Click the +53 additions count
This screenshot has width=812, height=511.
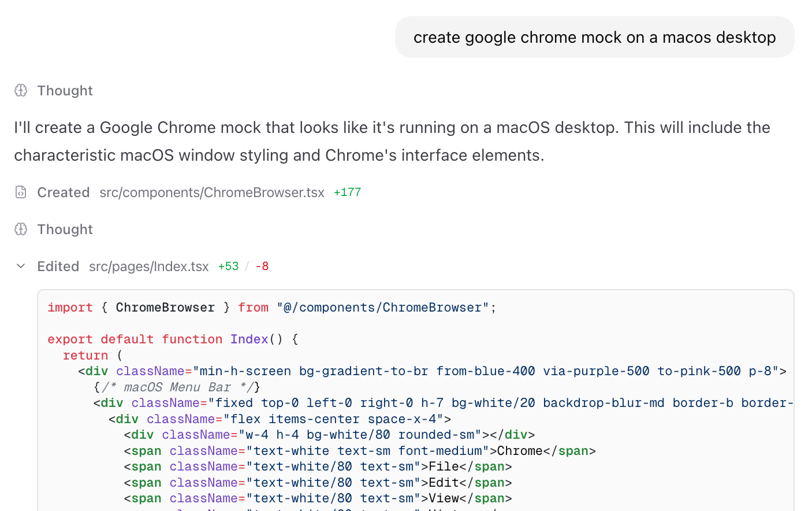click(228, 266)
